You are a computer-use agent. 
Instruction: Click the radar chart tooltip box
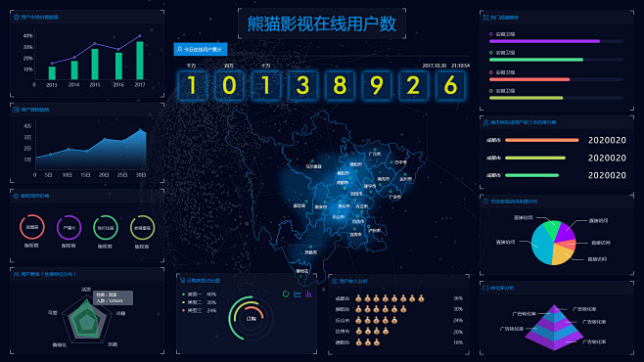point(113,297)
